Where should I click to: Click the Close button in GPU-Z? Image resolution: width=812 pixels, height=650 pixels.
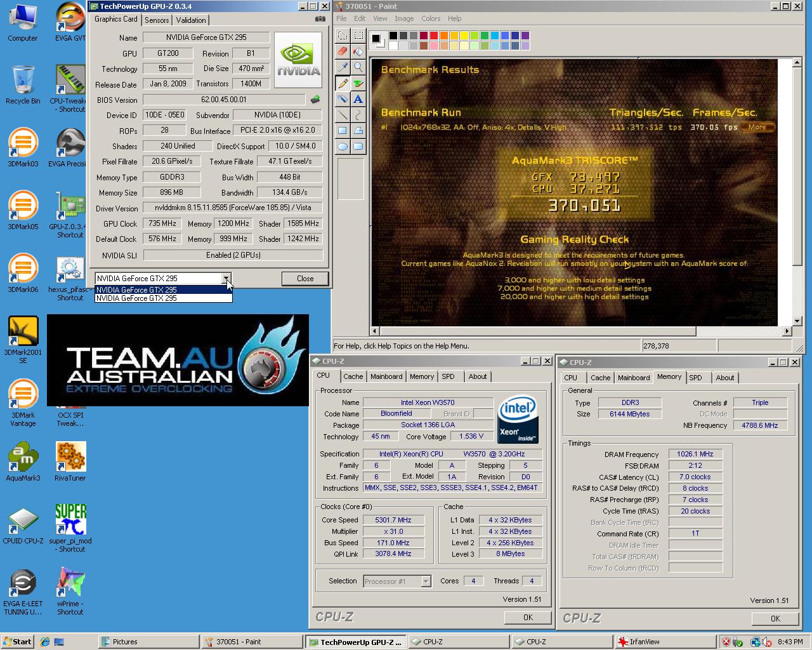tap(305, 279)
